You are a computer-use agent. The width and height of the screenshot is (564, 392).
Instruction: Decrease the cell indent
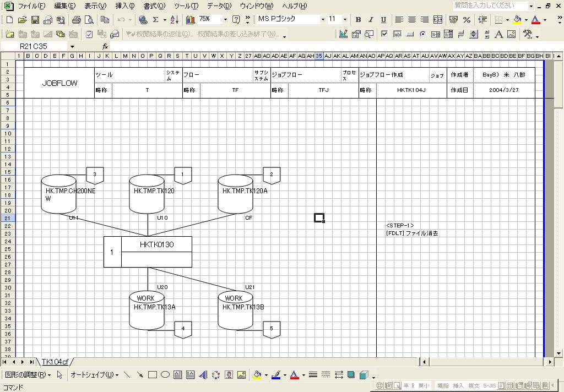[x=482, y=19]
